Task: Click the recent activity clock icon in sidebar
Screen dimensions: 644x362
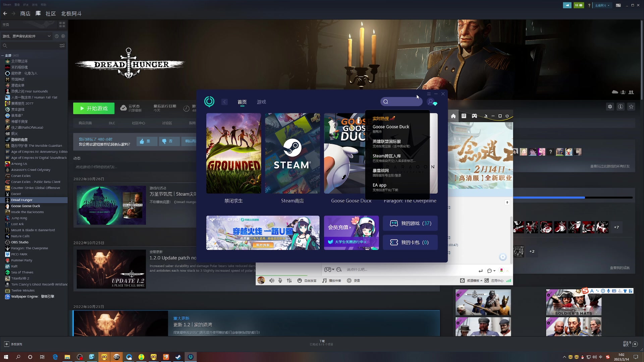Action: click(57, 36)
